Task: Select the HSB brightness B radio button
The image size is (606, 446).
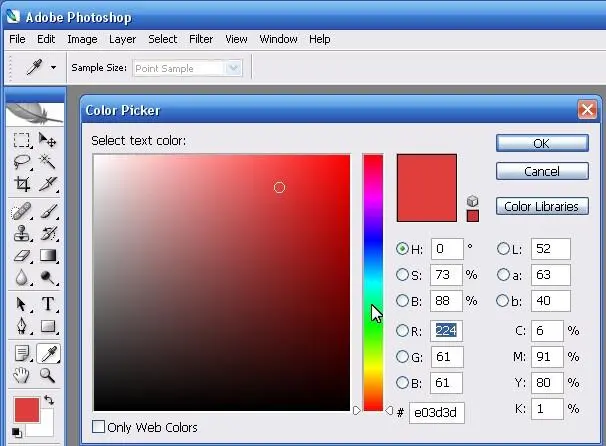Action: pos(402,300)
